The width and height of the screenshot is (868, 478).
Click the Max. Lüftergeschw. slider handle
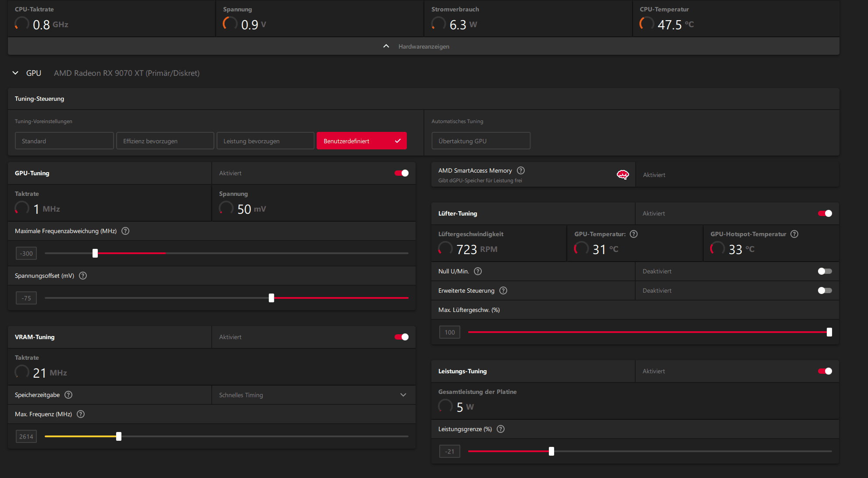(x=829, y=332)
